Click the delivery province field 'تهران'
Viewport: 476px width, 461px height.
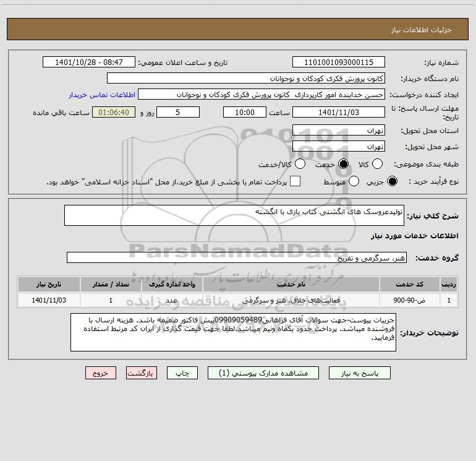point(339,130)
